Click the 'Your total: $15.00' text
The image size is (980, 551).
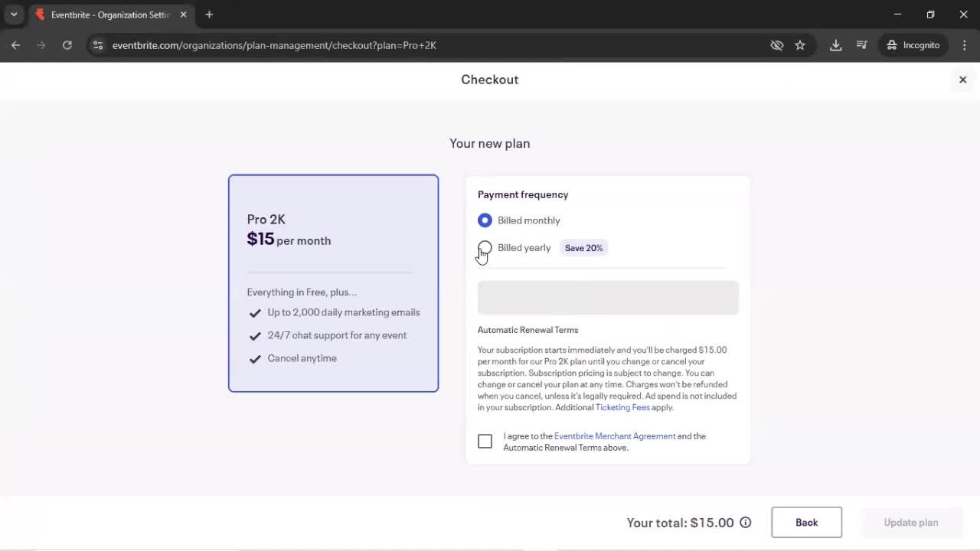680,523
